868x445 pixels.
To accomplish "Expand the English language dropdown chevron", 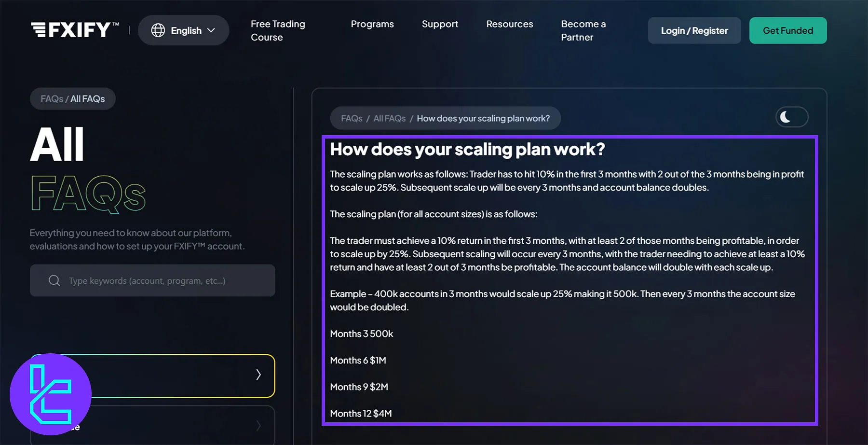I will click(211, 30).
